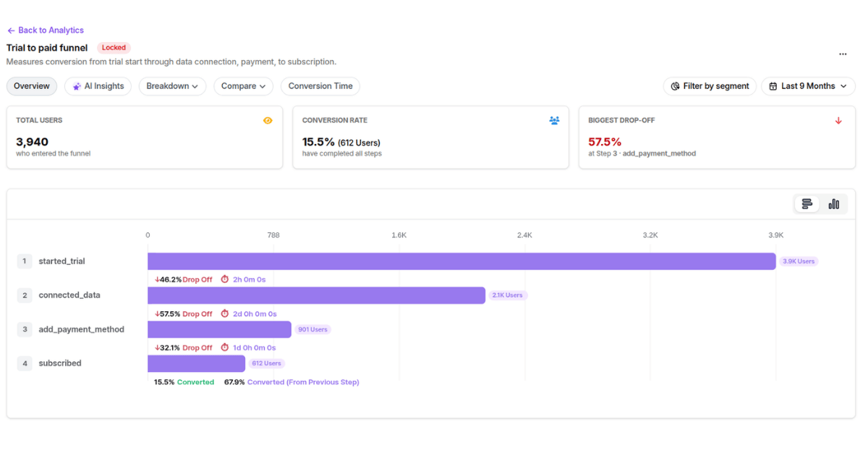Click the 15.5% Converted text

coord(184,381)
